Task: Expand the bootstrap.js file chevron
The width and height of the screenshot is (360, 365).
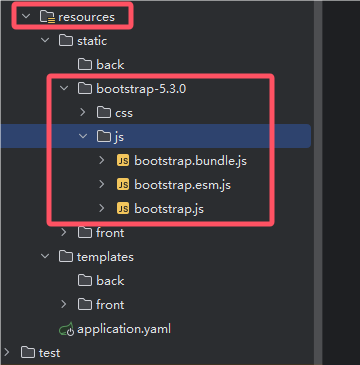Action: pyautogui.click(x=102, y=208)
